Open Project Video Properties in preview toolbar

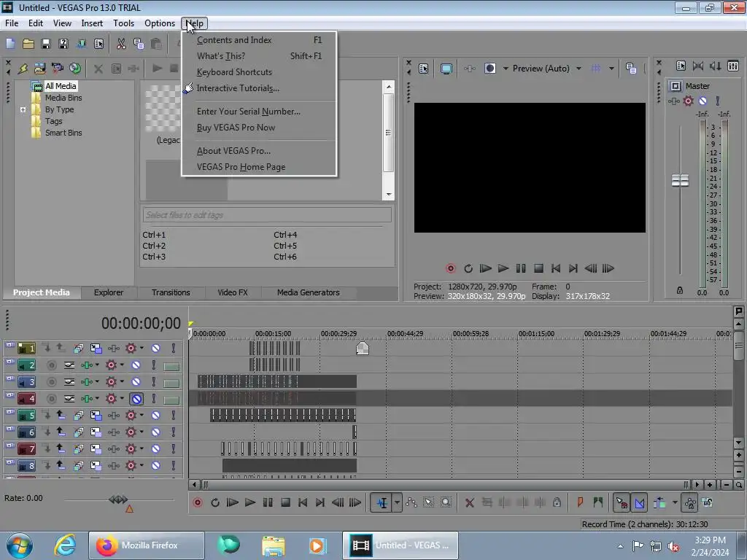pyautogui.click(x=424, y=69)
